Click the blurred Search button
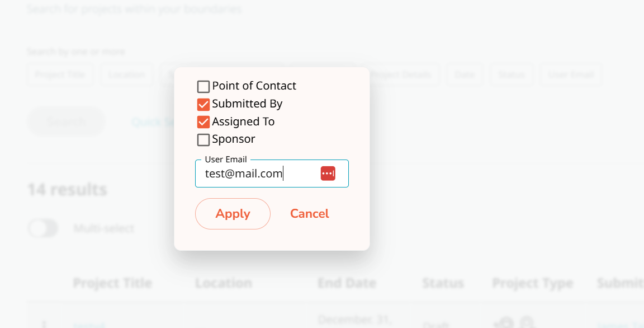The image size is (644, 328). [x=66, y=122]
